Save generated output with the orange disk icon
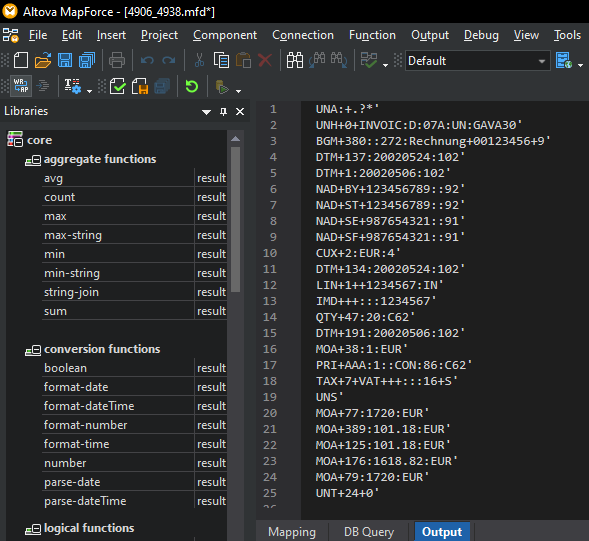This screenshot has width=589, height=541. click(x=140, y=86)
